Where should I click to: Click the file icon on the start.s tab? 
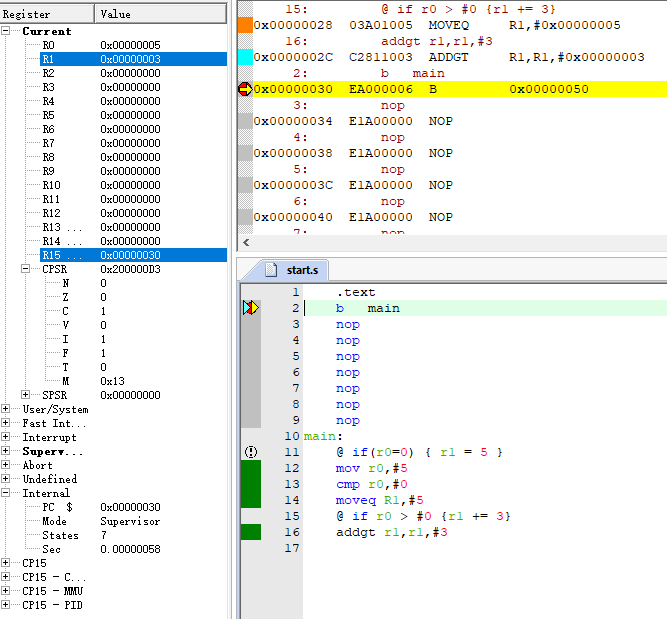[271, 270]
